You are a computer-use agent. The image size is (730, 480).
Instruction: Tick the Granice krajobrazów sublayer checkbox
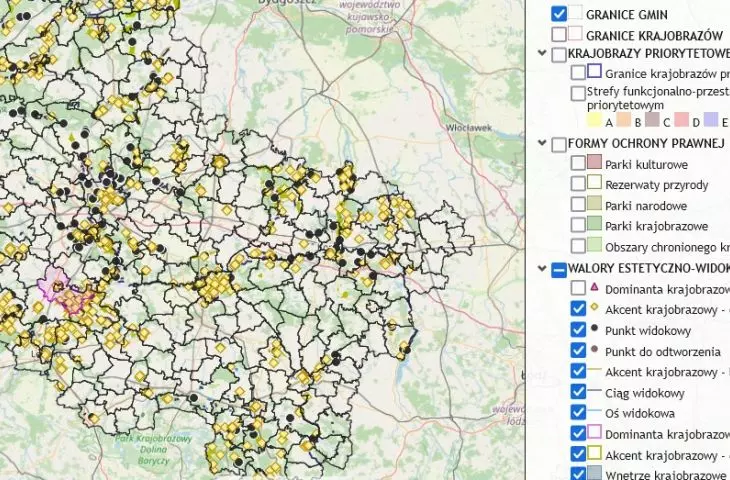coord(578,72)
